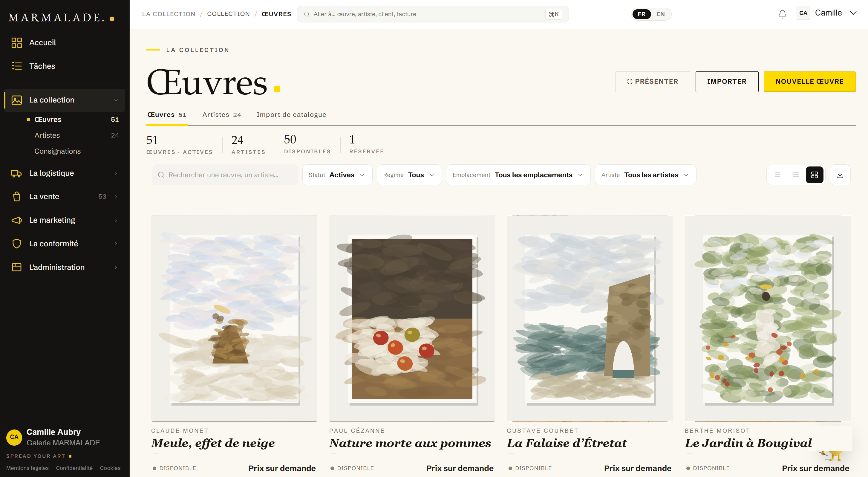Viewport: 868px width, 477px height.
Task: Open notifications with the bell icon
Action: [x=782, y=14]
